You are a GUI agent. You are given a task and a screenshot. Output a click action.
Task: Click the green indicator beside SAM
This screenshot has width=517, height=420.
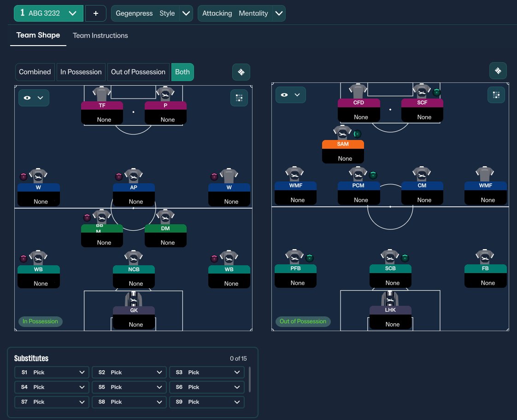coord(357,134)
